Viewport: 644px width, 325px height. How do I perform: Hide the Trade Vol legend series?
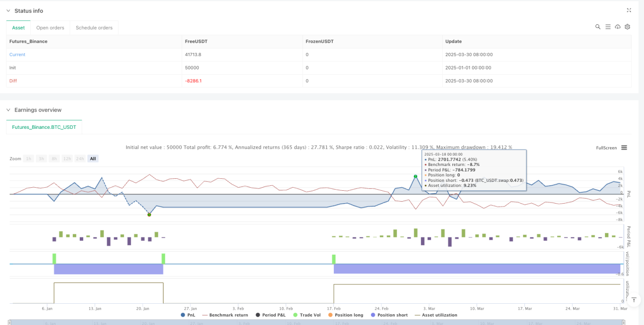308,315
